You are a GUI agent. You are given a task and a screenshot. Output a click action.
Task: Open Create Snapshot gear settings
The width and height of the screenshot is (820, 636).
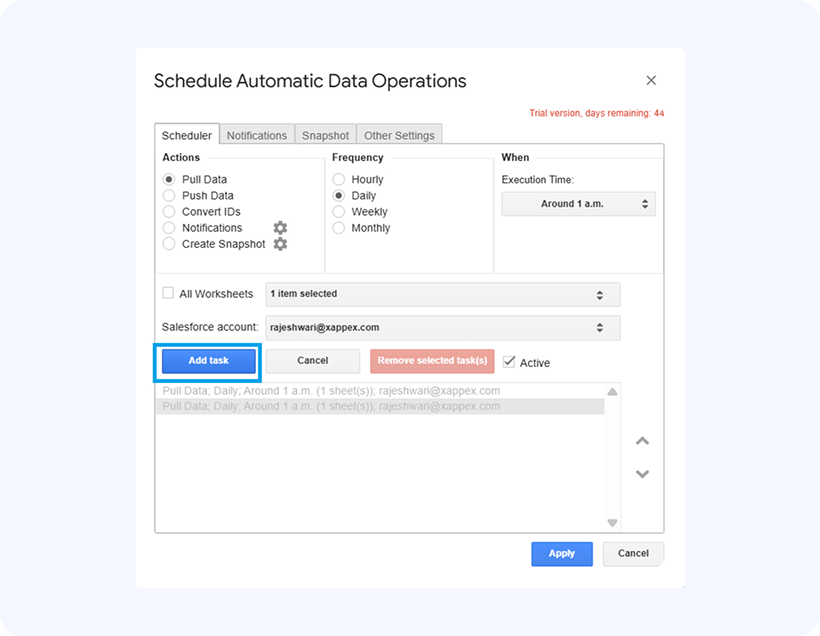(x=280, y=244)
